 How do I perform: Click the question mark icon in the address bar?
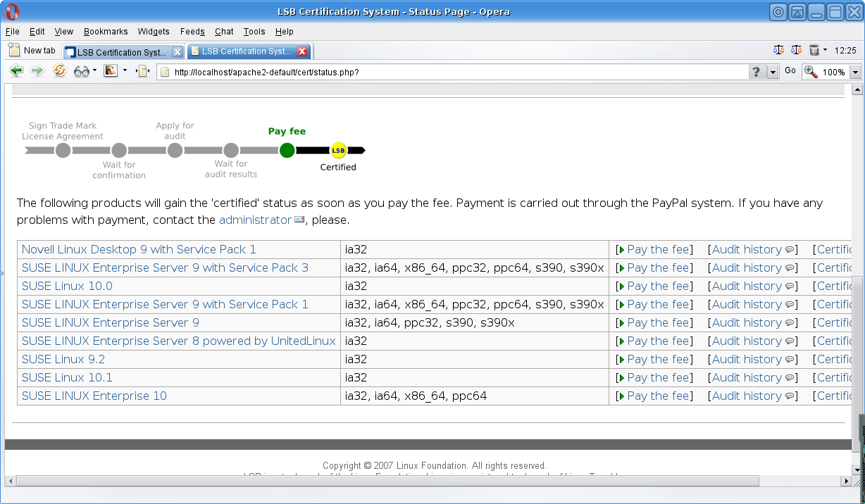click(757, 72)
